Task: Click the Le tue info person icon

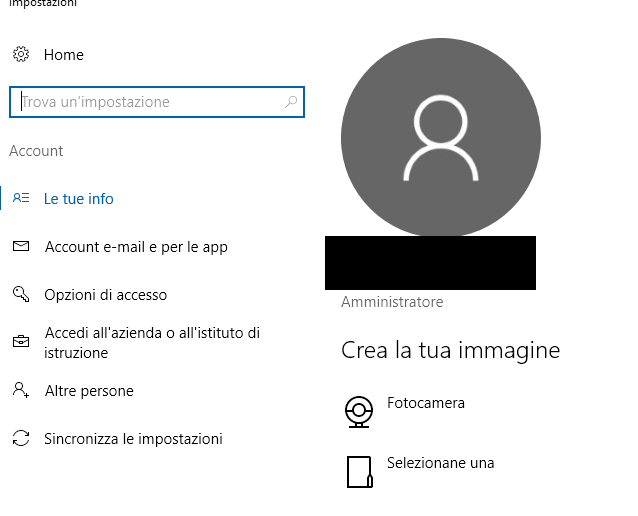Action: [21, 198]
